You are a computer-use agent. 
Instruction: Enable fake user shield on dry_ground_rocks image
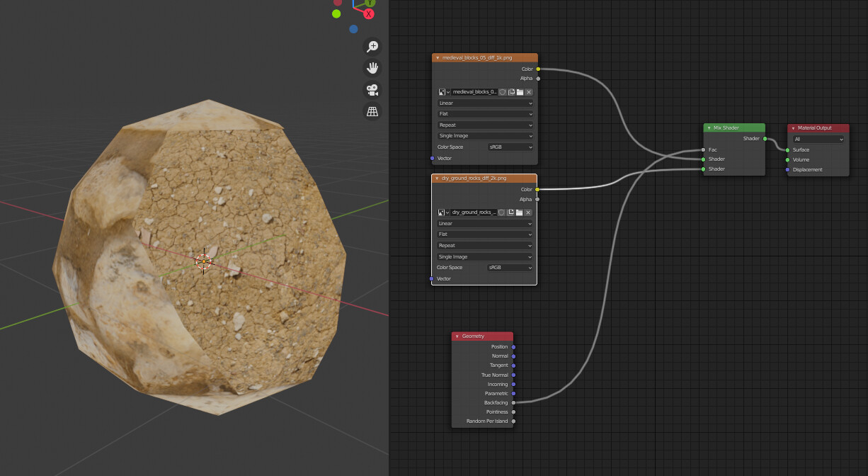pyautogui.click(x=502, y=212)
